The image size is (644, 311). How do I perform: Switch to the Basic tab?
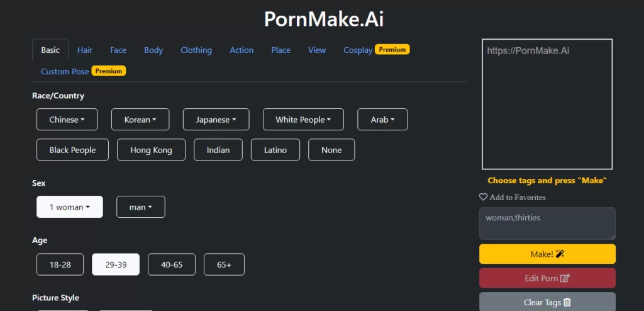click(50, 50)
